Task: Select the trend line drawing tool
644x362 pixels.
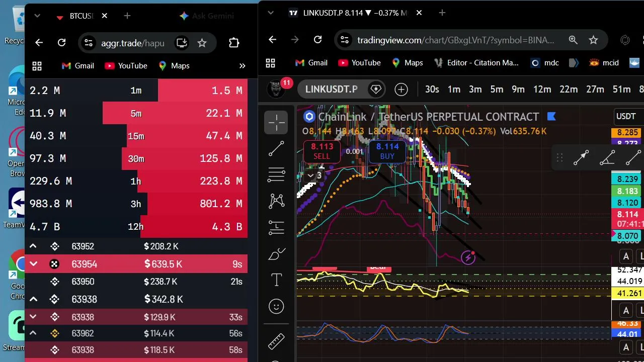Action: click(276, 148)
